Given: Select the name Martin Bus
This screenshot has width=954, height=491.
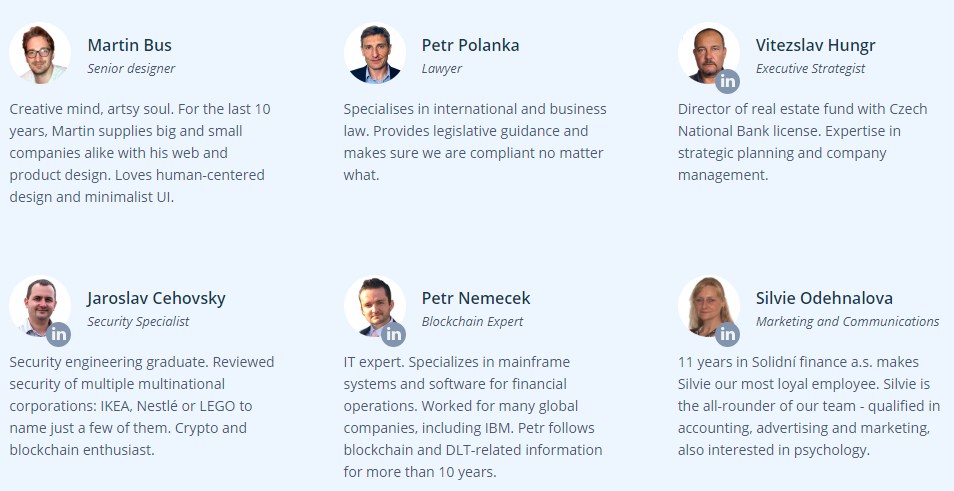Looking at the screenshot, I should [129, 45].
